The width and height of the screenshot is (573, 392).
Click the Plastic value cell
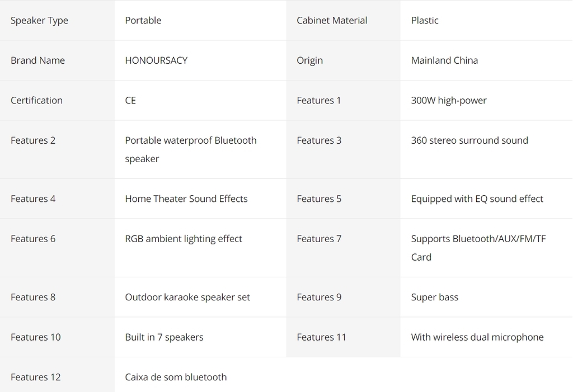(425, 21)
